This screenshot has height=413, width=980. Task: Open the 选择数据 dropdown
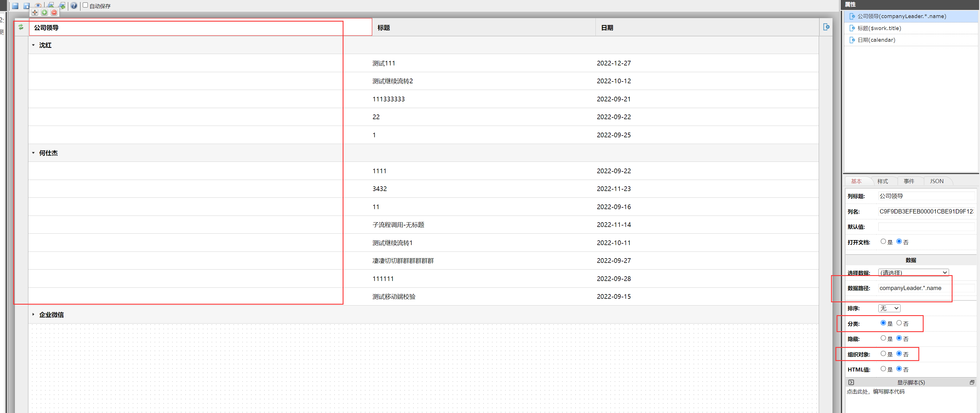[x=913, y=272]
